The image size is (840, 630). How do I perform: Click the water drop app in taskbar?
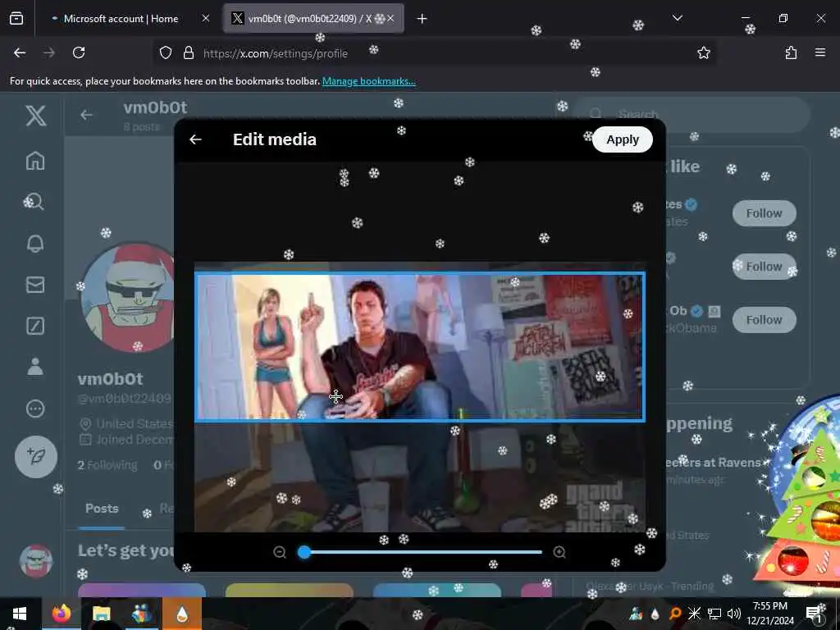(181, 614)
